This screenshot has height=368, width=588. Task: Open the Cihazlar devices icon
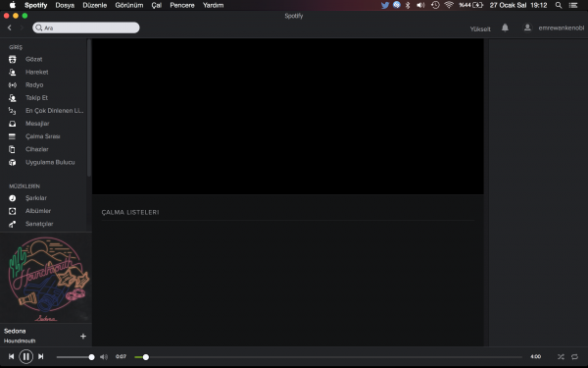(x=13, y=149)
